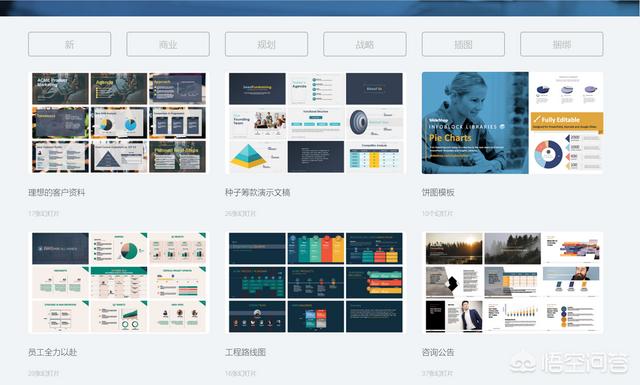640x385 pixels.
Task: Open the 规划 category tab
Action: point(266,44)
